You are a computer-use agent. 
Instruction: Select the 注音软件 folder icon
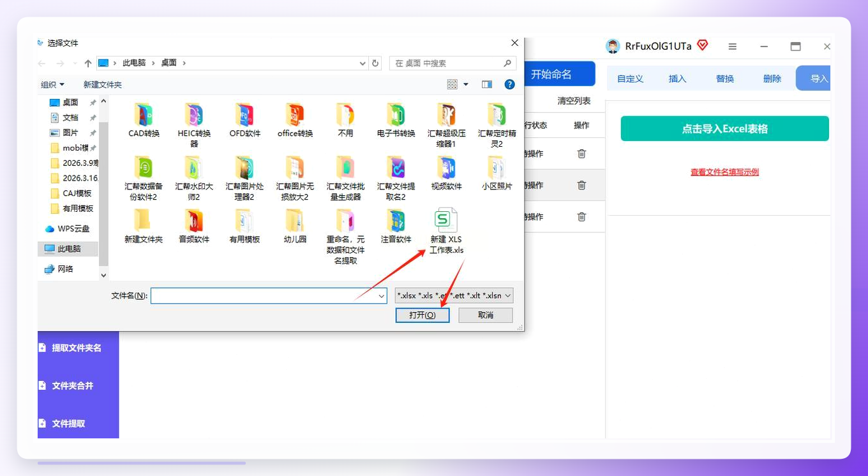point(396,221)
